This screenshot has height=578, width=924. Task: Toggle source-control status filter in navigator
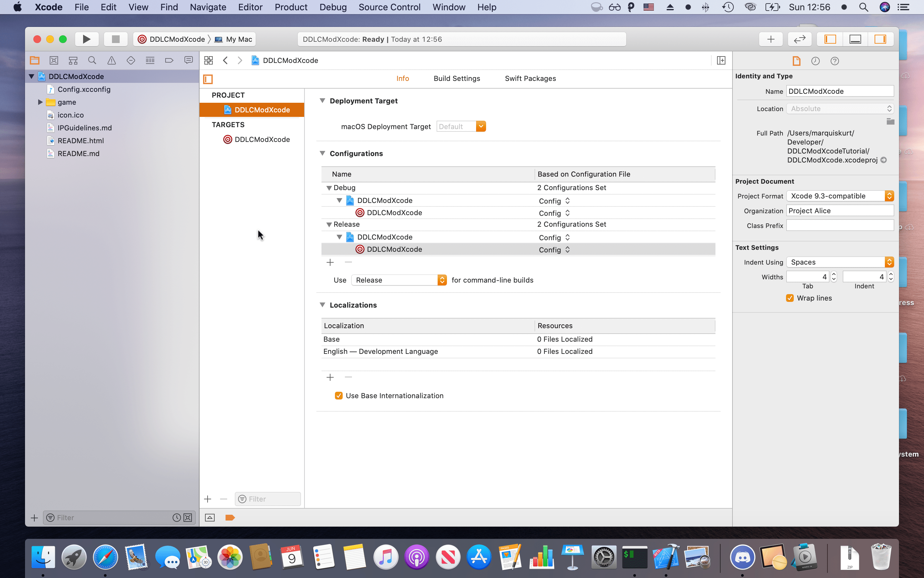tap(187, 518)
